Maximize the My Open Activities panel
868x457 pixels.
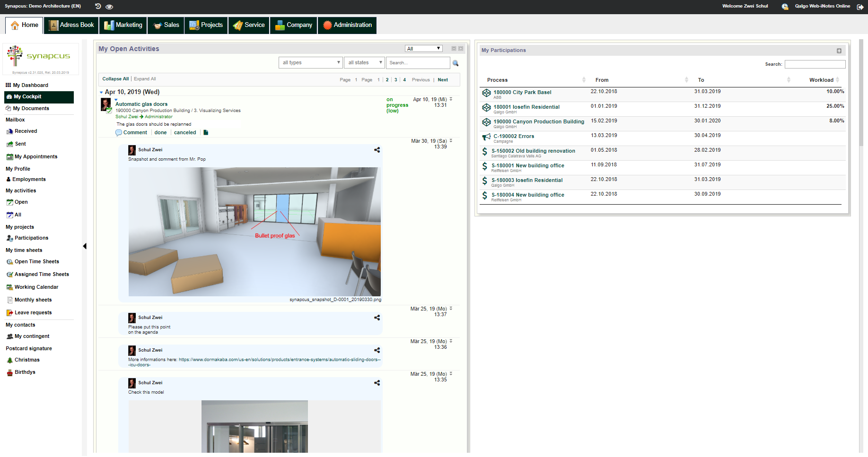[461, 49]
